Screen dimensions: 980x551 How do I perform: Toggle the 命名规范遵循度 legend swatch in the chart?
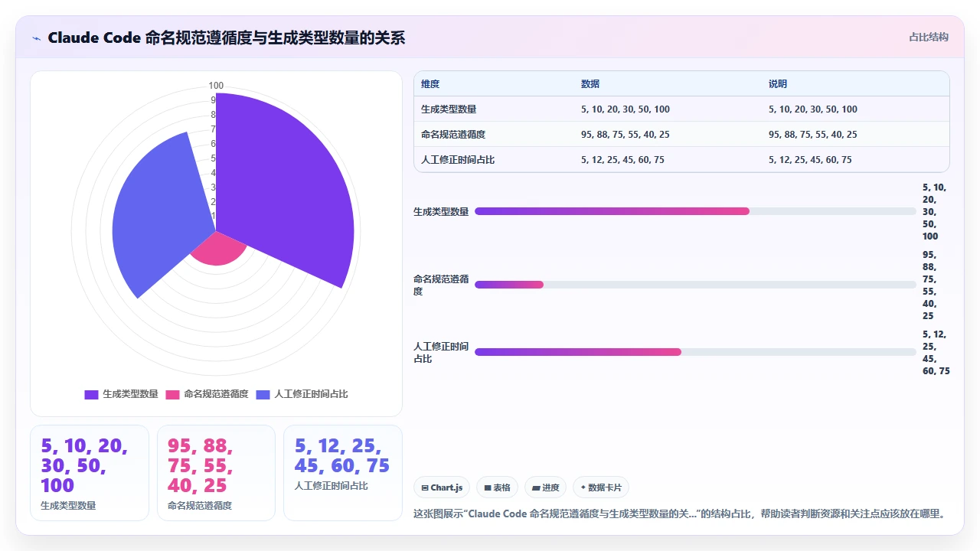point(172,394)
